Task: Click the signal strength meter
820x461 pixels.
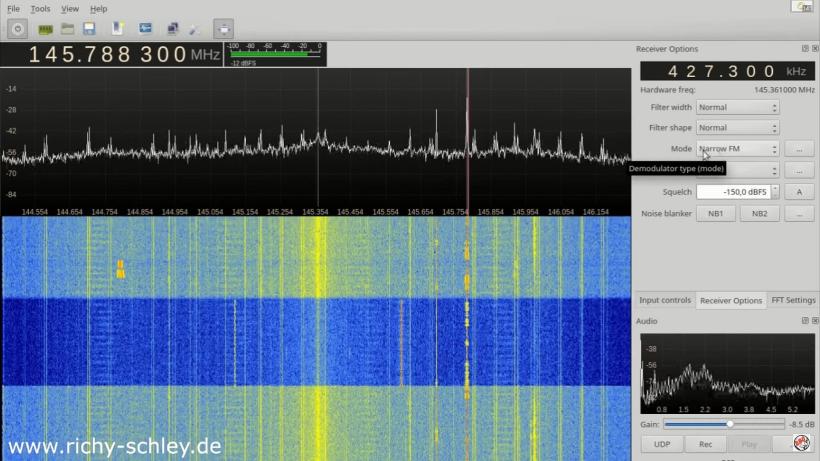Action: 275,54
